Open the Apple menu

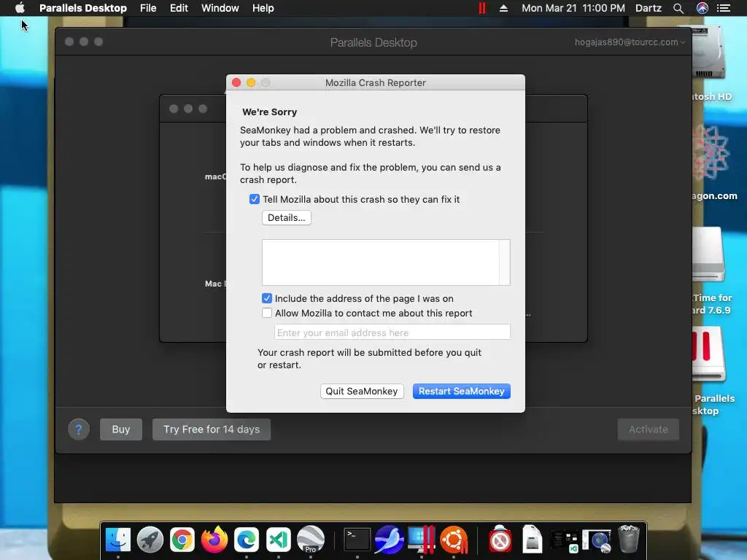click(20, 8)
